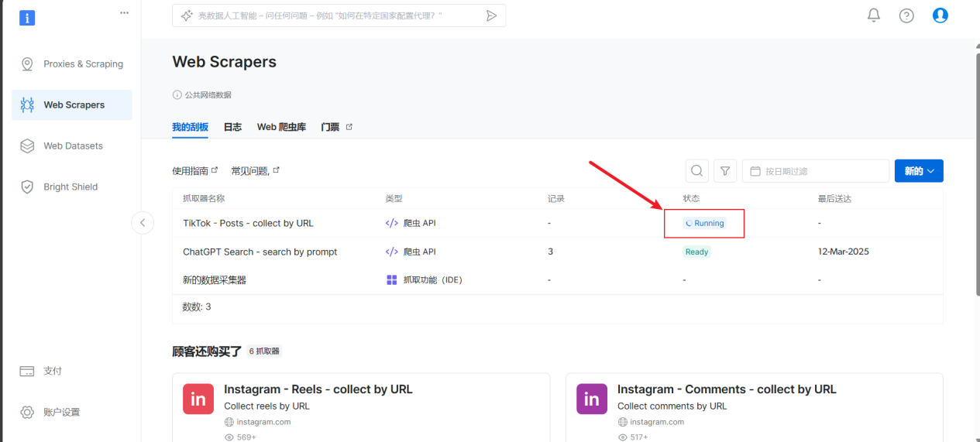Open notifications bell
The width and height of the screenshot is (980, 442).
coord(874,15)
